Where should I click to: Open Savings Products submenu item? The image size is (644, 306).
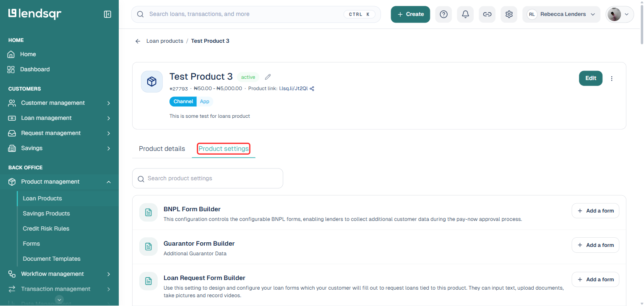68,213
